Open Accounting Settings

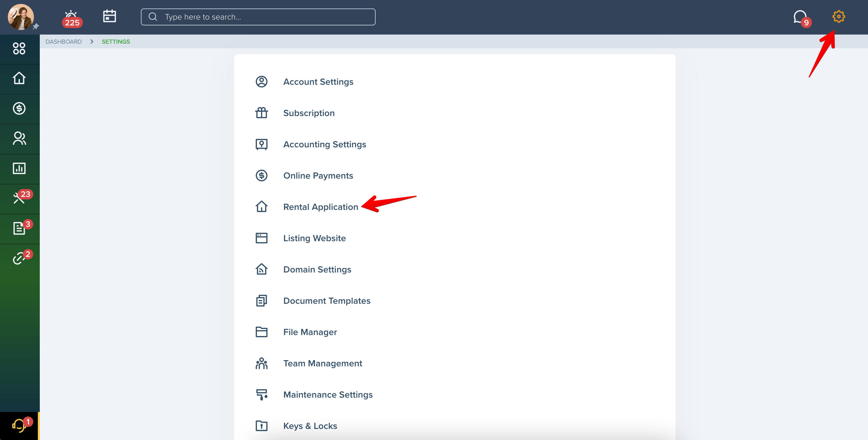click(324, 144)
